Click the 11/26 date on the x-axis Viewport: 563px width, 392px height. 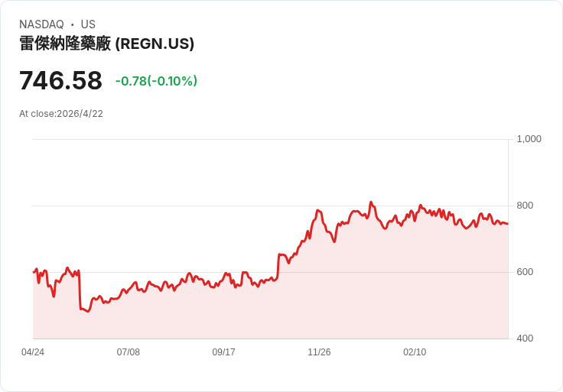pyautogui.click(x=319, y=352)
